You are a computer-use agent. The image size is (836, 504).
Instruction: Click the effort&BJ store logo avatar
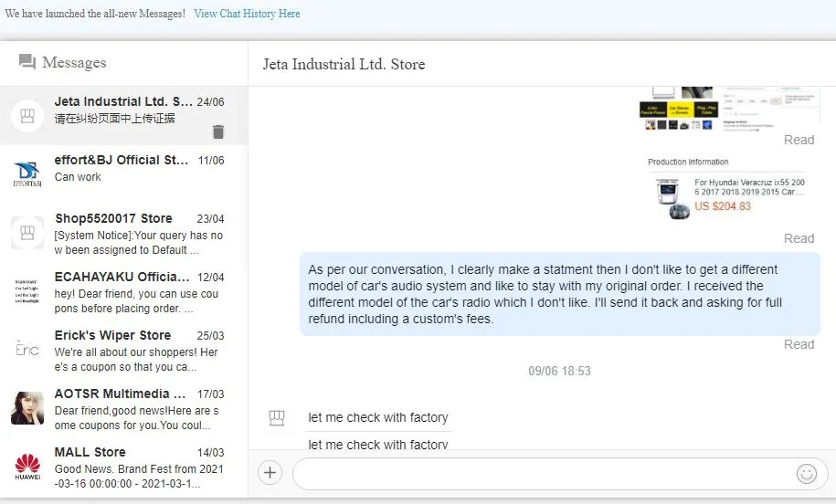point(27,173)
